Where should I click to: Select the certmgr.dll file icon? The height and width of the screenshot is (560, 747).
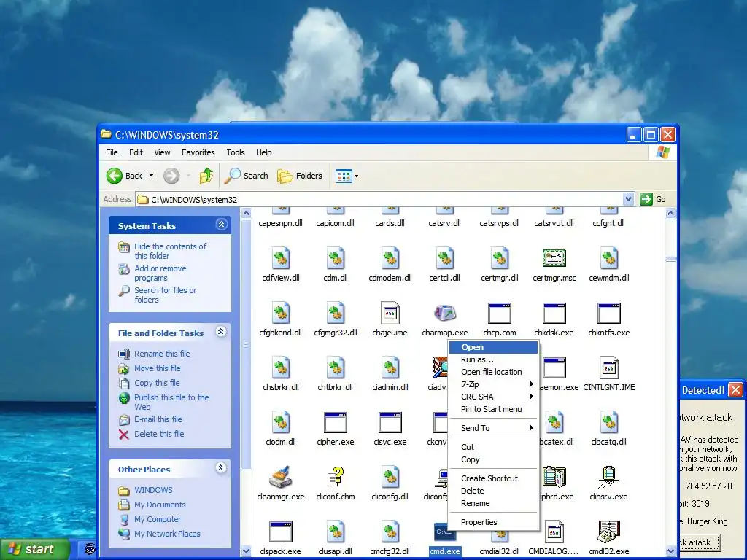[x=499, y=258]
